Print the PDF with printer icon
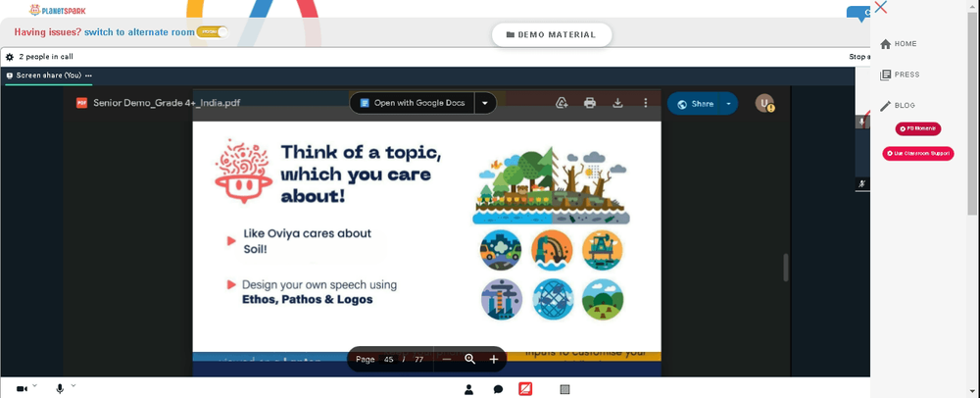 [x=589, y=104]
